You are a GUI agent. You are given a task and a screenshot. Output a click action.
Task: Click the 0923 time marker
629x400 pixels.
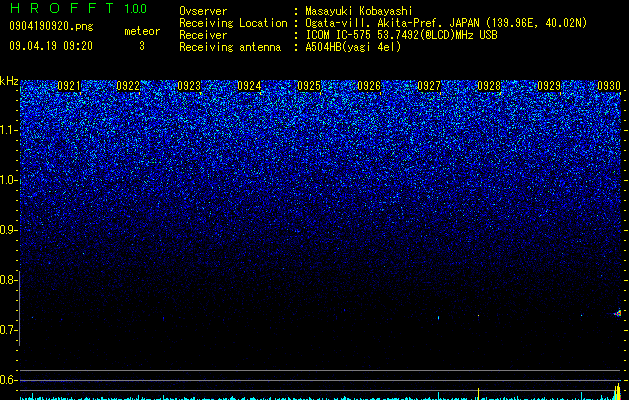pyautogui.click(x=189, y=86)
